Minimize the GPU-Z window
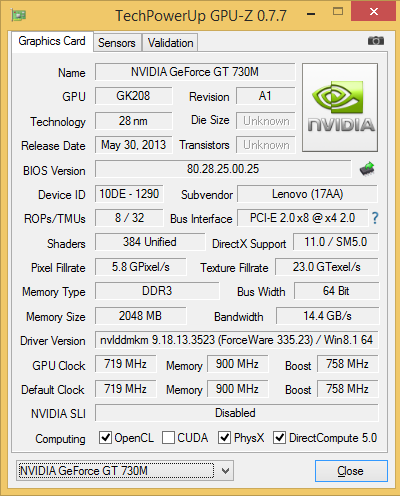Image resolution: width=400 pixels, height=496 pixels. pos(311,14)
